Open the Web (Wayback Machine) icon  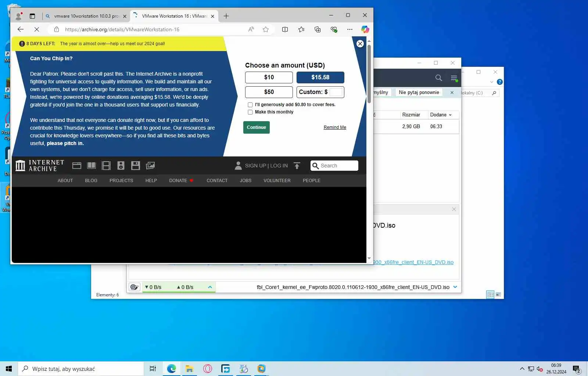tap(77, 166)
